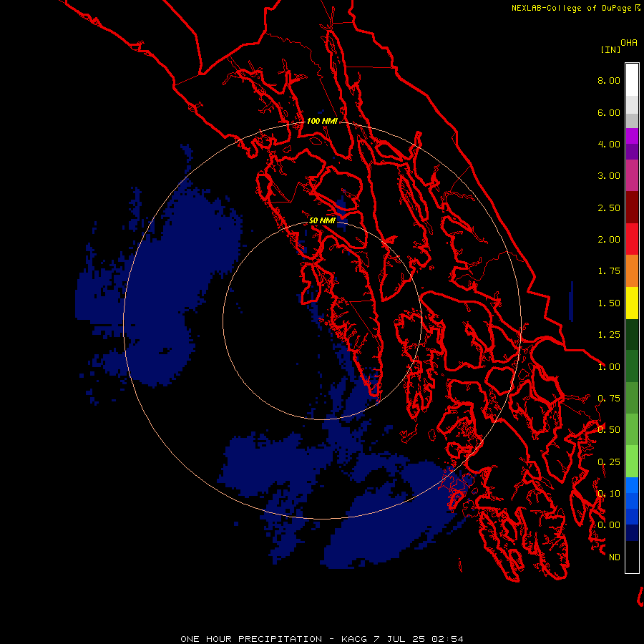The height and width of the screenshot is (644, 644).
Task: Click the 50 NMI range ring label
Action: (322, 220)
